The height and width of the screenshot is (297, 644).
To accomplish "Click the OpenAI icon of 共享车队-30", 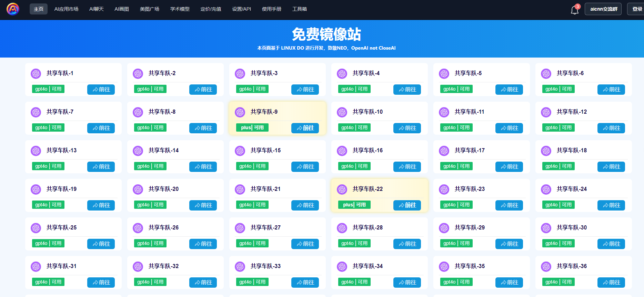I will 546,228.
